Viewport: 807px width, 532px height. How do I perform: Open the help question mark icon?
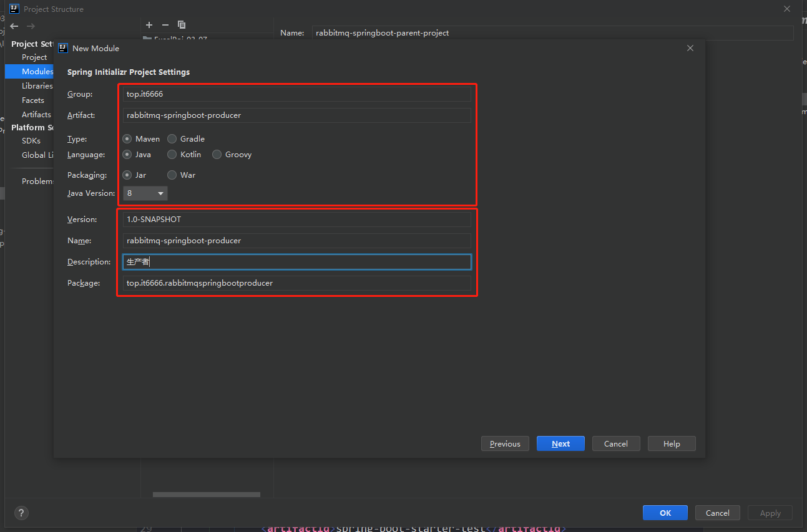21,513
